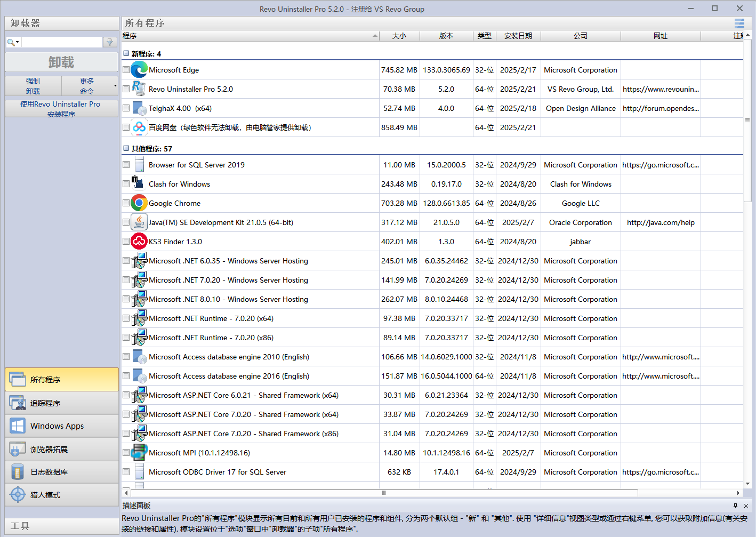Click the horizontal scrollbar thumb
The height and width of the screenshot is (537, 756).
point(384,493)
